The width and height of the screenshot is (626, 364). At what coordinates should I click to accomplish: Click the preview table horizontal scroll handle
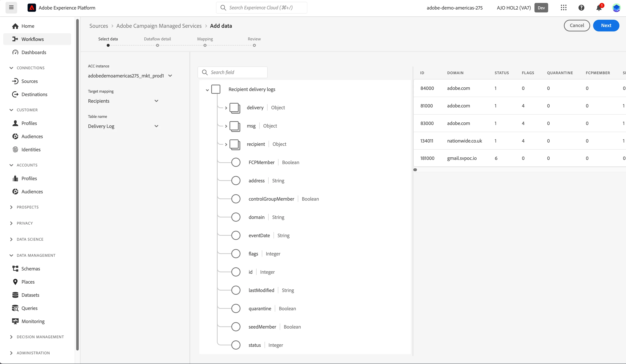415,170
